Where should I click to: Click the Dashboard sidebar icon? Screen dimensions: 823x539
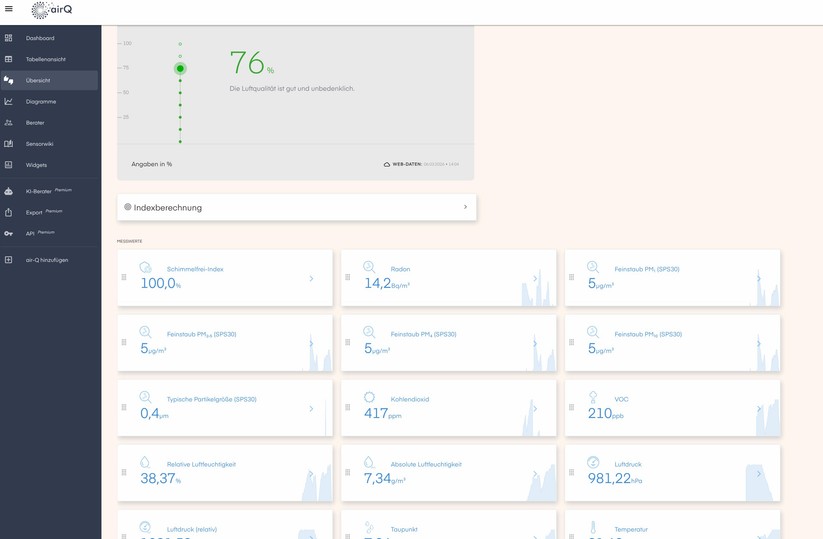[x=9, y=38]
